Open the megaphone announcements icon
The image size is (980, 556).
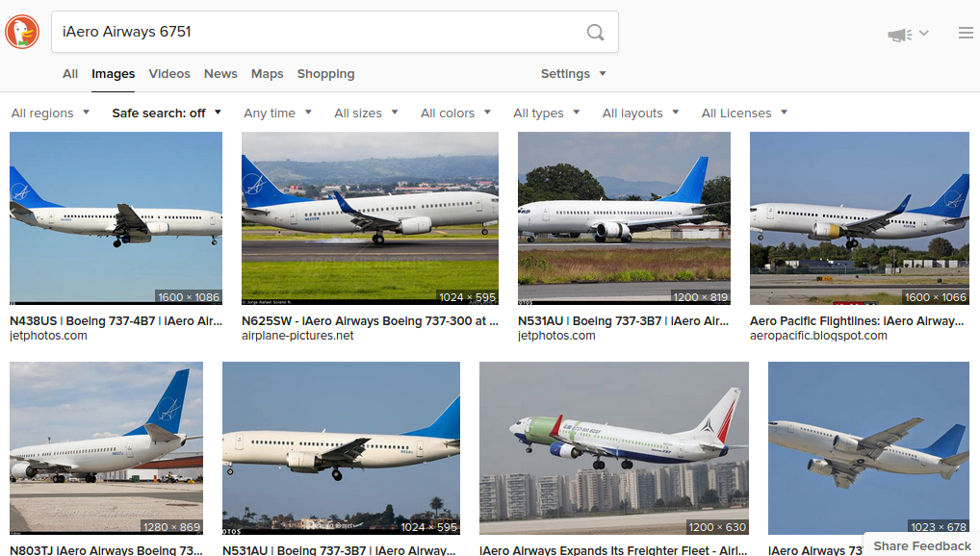[x=899, y=35]
